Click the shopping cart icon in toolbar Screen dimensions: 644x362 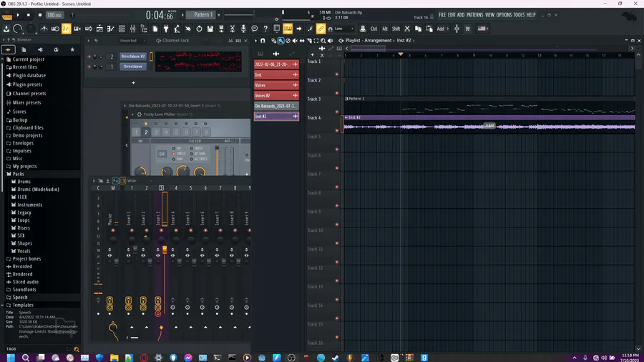pos(467,29)
